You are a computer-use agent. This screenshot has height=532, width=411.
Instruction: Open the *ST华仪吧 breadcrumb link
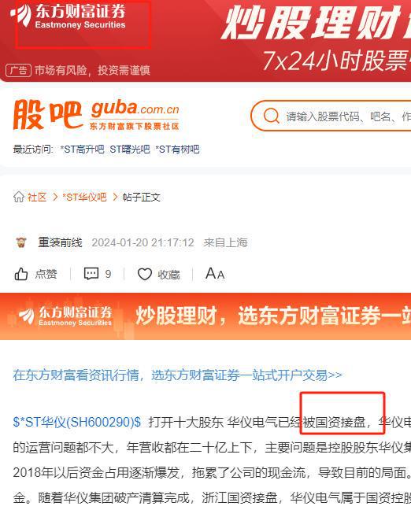pos(84,197)
